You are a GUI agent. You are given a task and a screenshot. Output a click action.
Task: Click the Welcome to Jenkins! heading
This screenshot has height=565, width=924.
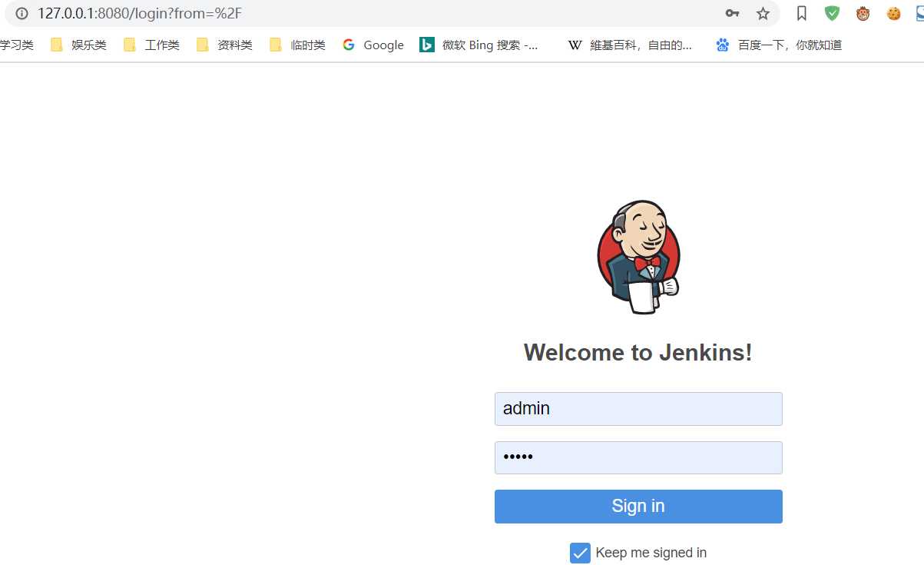(x=638, y=353)
